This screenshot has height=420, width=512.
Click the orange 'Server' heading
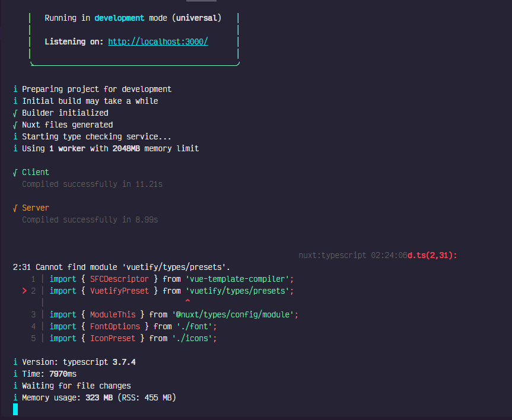36,208
